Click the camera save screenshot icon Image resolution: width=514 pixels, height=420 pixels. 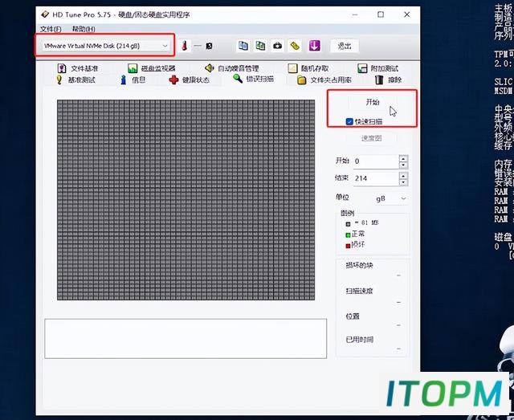pyautogui.click(x=277, y=46)
